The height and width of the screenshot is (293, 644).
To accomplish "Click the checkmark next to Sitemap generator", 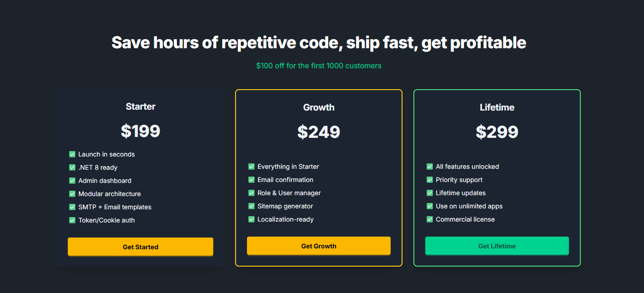I will click(x=252, y=206).
